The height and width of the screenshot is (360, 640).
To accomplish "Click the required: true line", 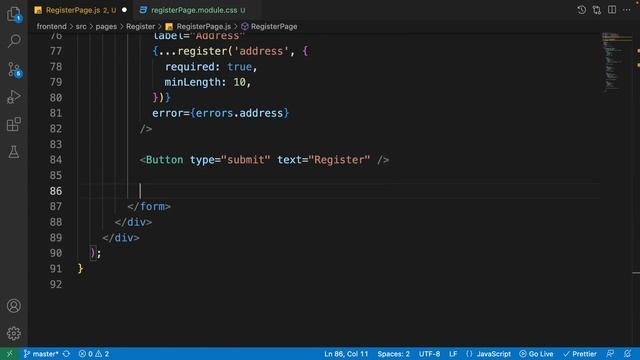I will tap(211, 67).
